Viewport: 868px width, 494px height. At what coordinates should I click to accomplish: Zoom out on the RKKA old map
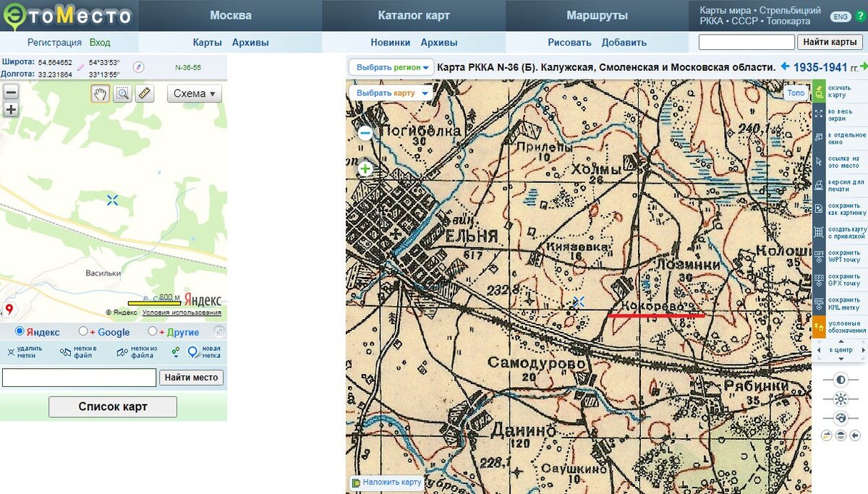pyautogui.click(x=365, y=133)
